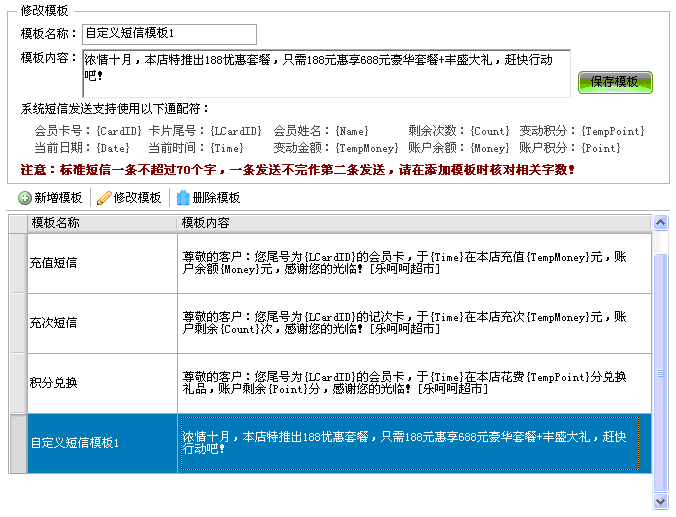Select the 自定义短信模板1 row

[x=102, y=443]
